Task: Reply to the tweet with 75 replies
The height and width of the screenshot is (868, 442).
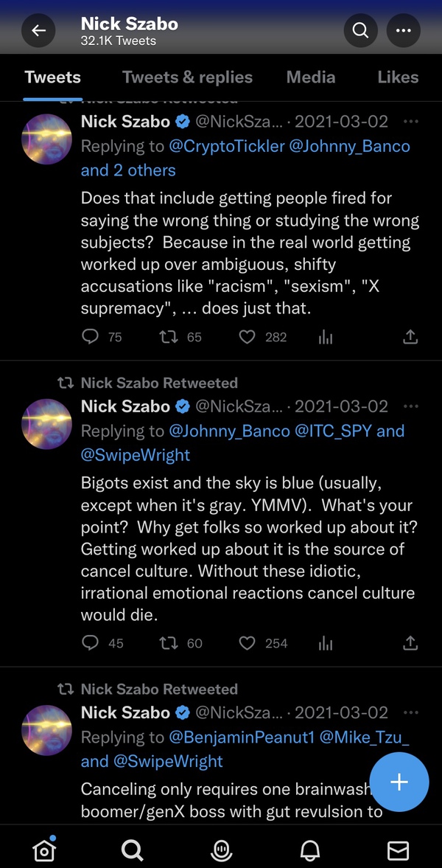Action: point(90,337)
